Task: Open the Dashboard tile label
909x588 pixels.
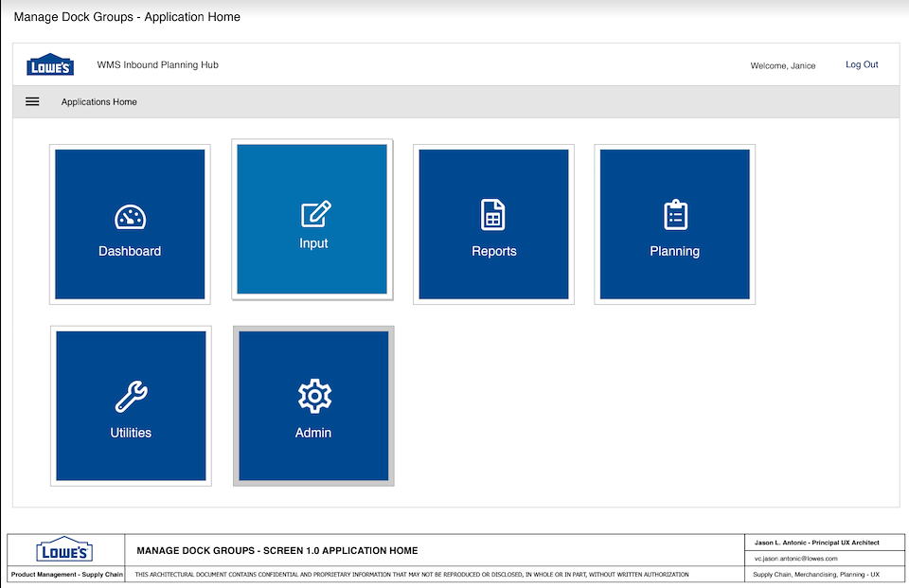Action: [x=130, y=251]
